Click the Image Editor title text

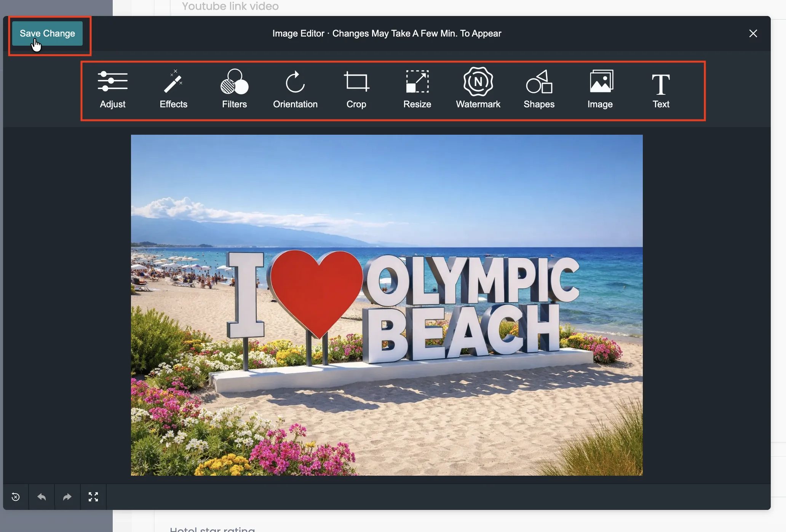(x=387, y=33)
